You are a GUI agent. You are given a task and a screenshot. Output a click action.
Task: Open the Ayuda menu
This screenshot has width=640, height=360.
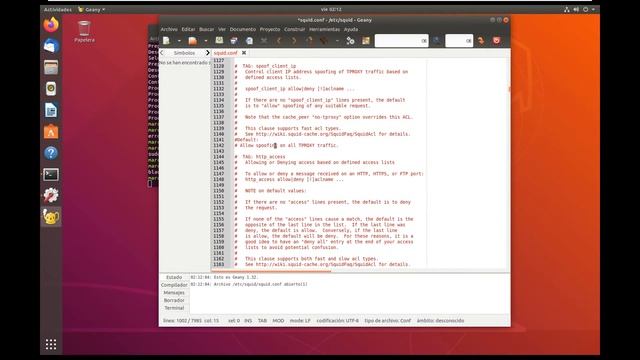pyautogui.click(x=351, y=29)
